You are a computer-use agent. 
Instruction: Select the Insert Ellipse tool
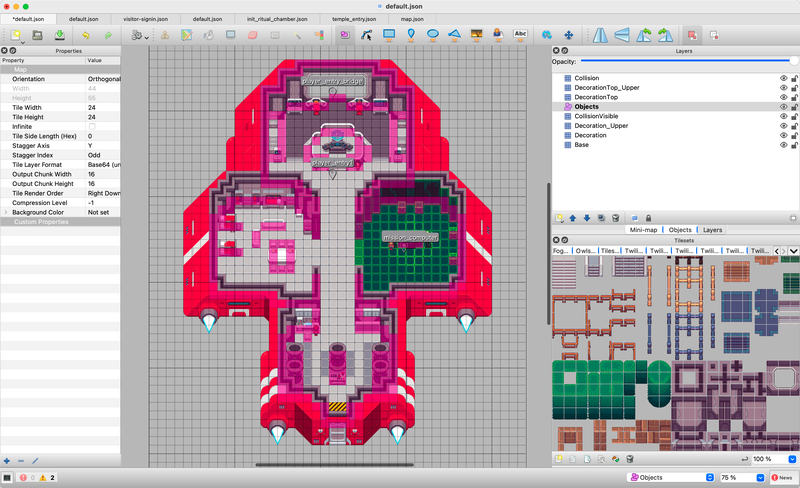pos(433,34)
